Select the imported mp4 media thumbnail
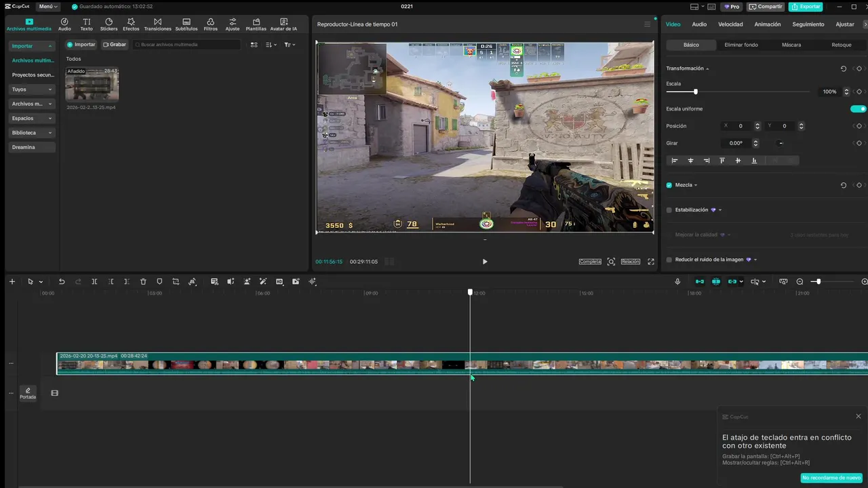 92,84
